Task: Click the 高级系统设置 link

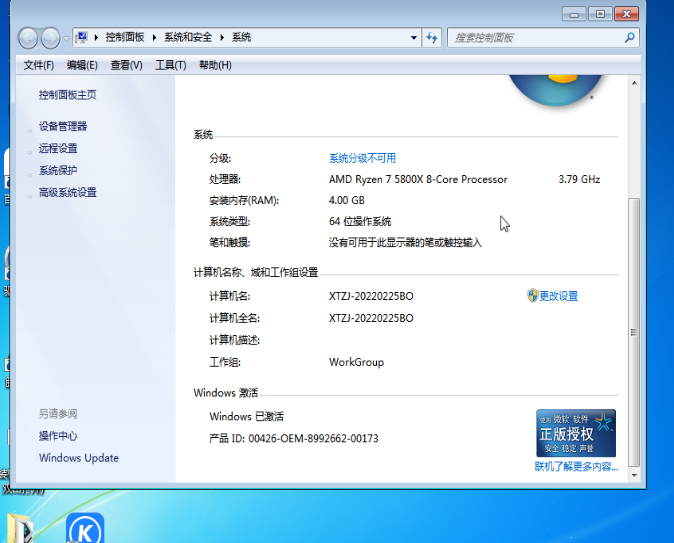Action: [x=68, y=192]
